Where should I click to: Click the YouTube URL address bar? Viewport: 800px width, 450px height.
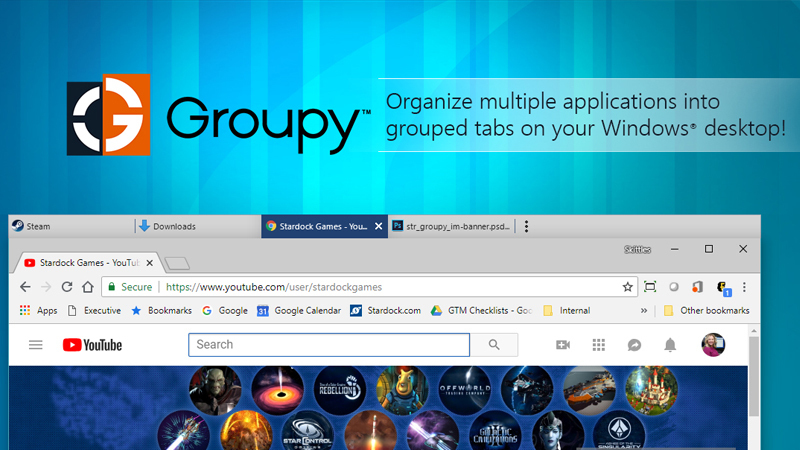pyautogui.click(x=369, y=287)
